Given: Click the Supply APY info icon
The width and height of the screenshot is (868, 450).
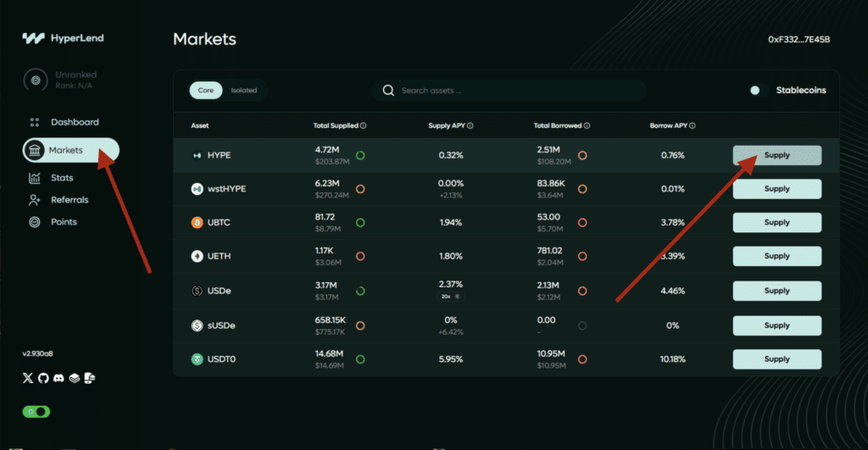Looking at the screenshot, I should [x=470, y=125].
